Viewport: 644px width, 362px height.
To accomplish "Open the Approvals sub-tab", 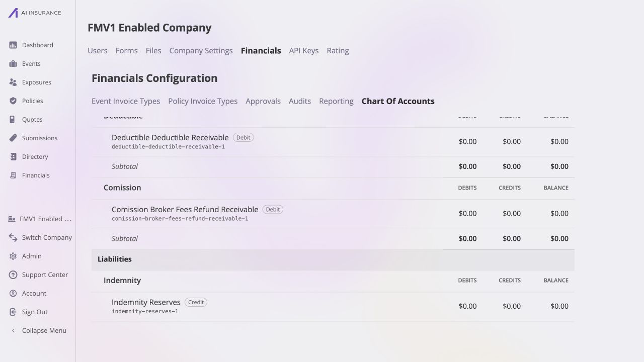I will tap(263, 101).
